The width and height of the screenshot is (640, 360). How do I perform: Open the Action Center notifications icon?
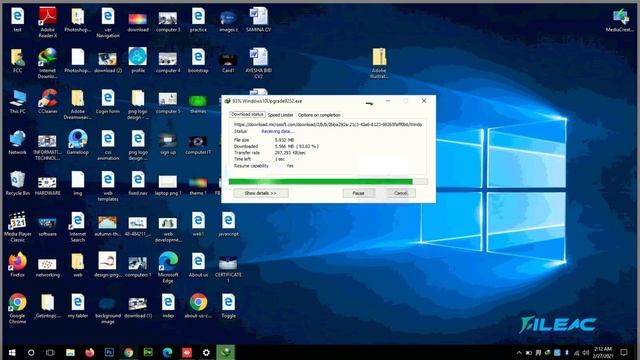[624, 352]
